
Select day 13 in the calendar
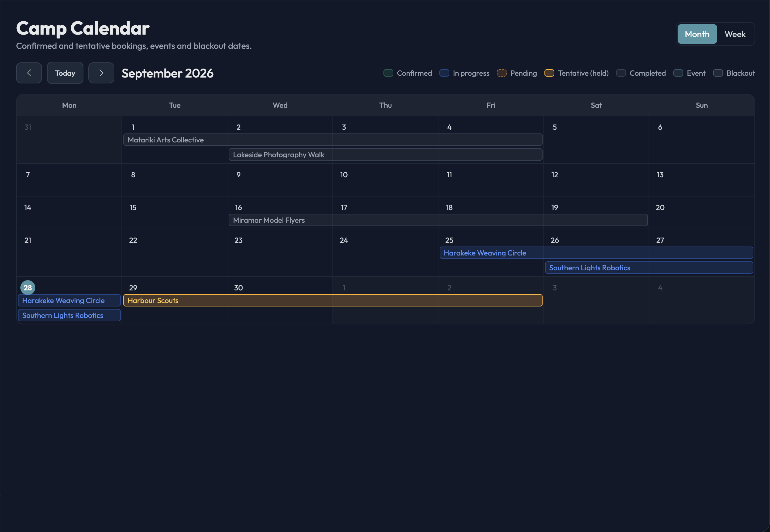pos(660,175)
